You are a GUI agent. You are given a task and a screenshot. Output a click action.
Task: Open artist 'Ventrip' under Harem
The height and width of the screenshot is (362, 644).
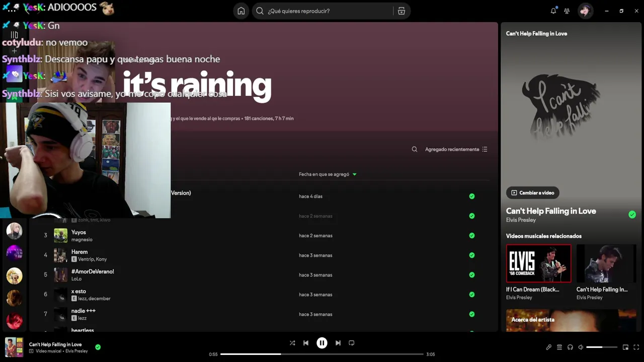(x=86, y=259)
